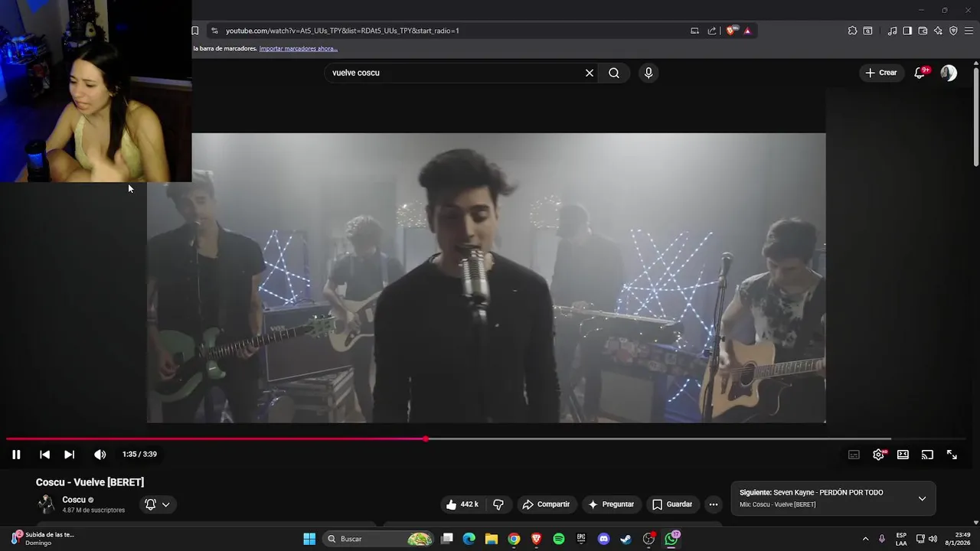Open taskbar weather widget
Screen dimensions: 980x551
tap(44, 539)
